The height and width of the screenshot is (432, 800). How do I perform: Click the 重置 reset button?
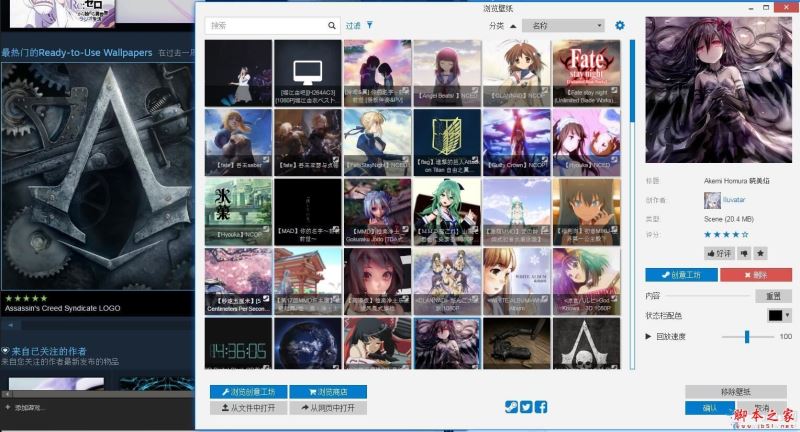(773, 296)
